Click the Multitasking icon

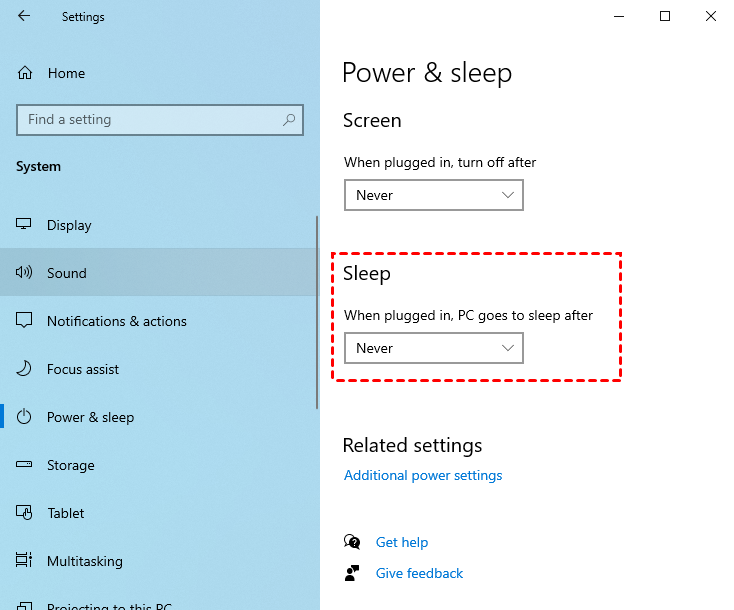point(24,560)
